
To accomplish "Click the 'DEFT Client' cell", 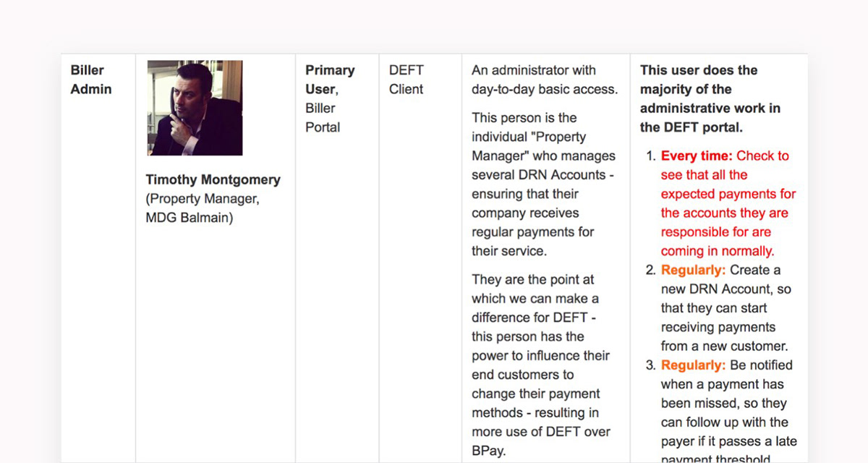I will (407, 80).
